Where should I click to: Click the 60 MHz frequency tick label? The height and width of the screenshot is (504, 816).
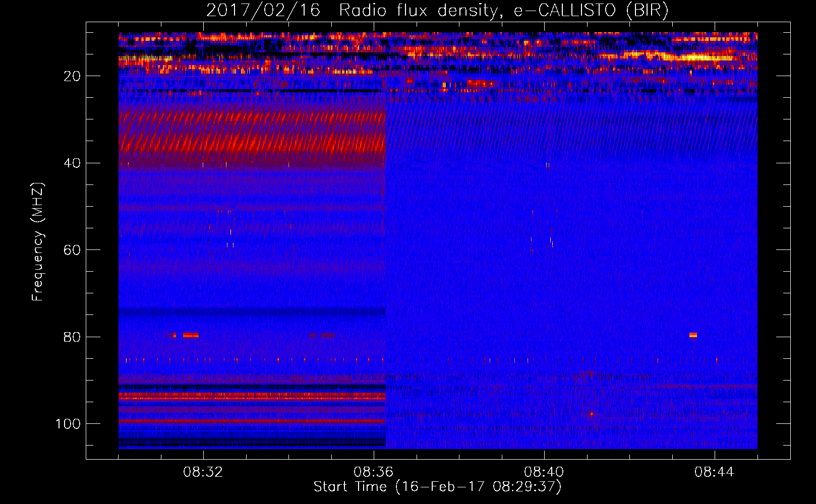72,250
